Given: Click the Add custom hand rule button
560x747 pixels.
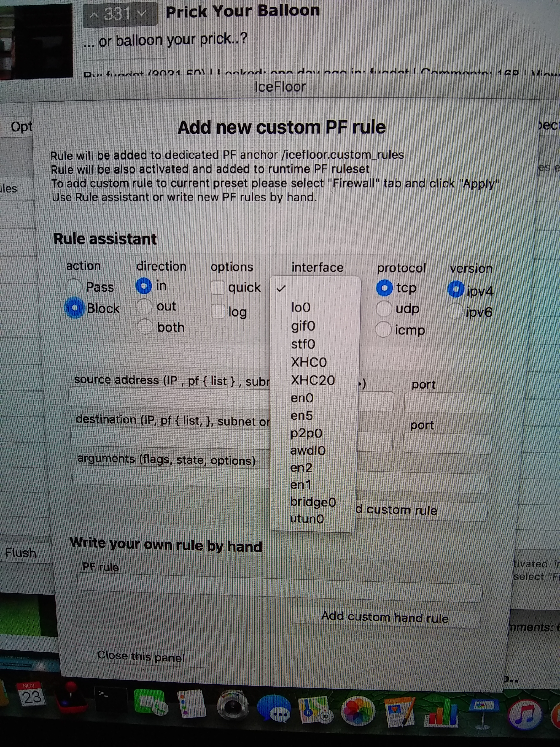Looking at the screenshot, I should point(385,617).
